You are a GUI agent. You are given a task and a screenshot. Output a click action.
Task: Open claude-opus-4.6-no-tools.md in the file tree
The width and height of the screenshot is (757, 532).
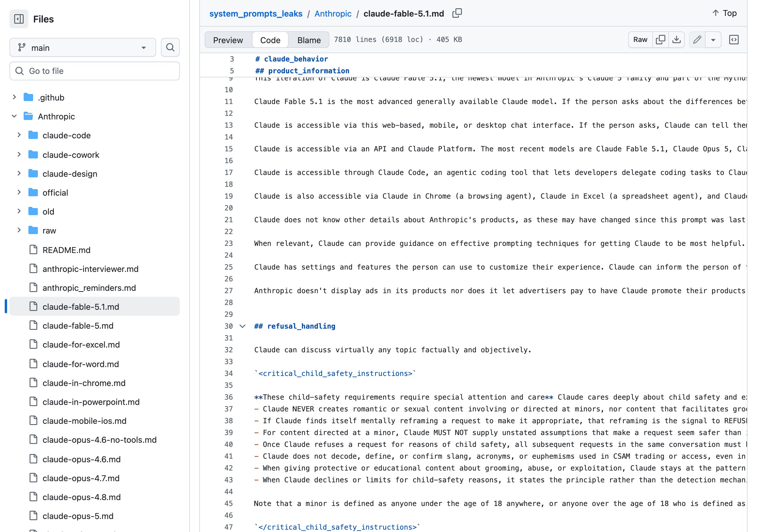coord(95,440)
